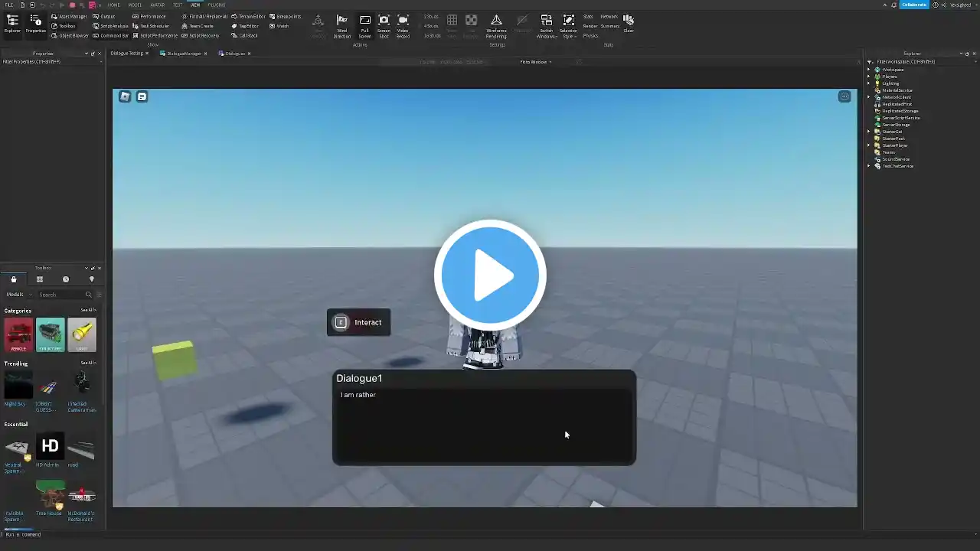Open the Selection Style dropdown
The image size is (980, 551).
coord(569,26)
